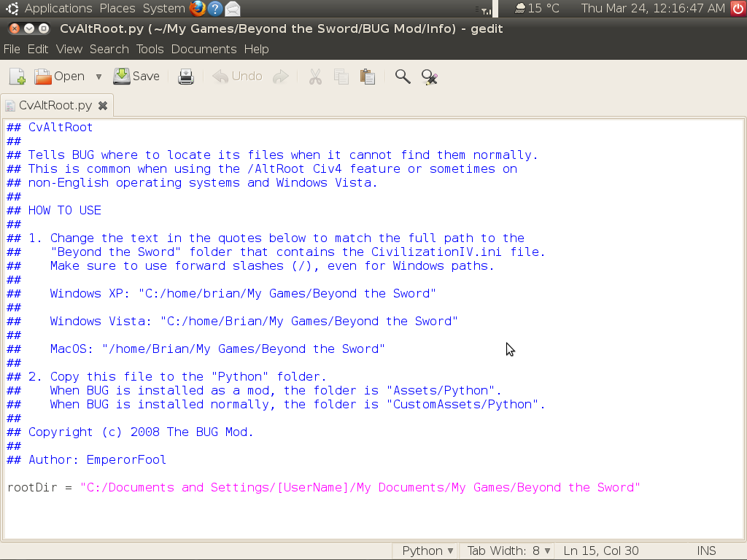Close the CvAltRoot.py tab
Viewport: 747px width, 560px height.
point(103,106)
